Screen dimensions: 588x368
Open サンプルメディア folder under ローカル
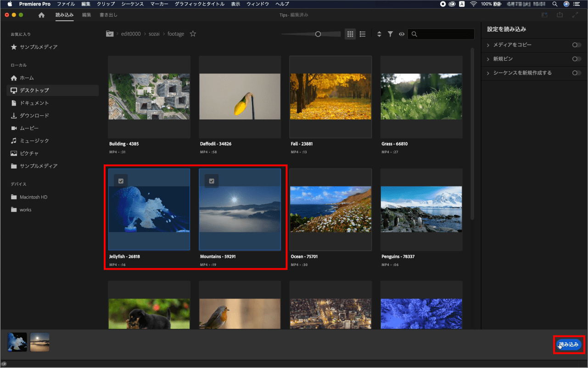[34, 166]
